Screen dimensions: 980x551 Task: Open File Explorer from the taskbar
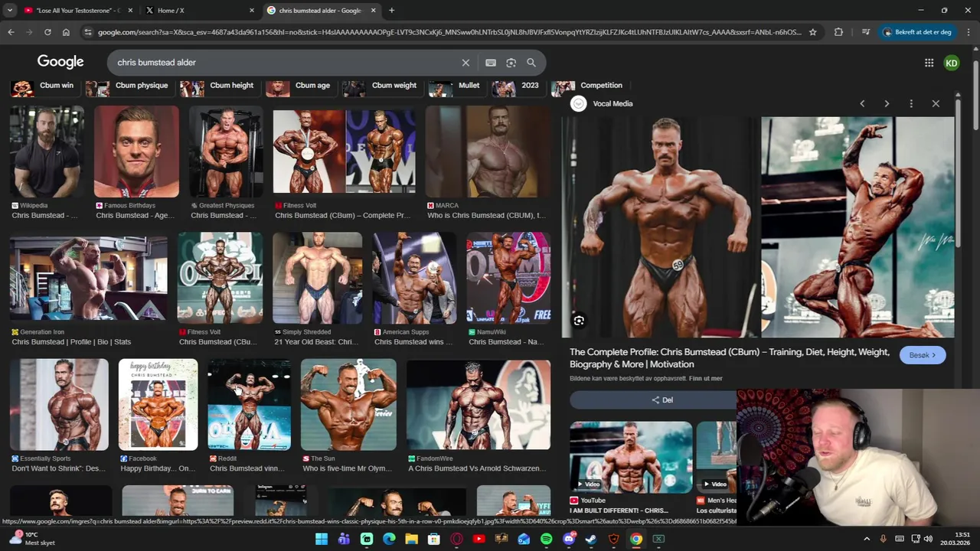point(411,539)
